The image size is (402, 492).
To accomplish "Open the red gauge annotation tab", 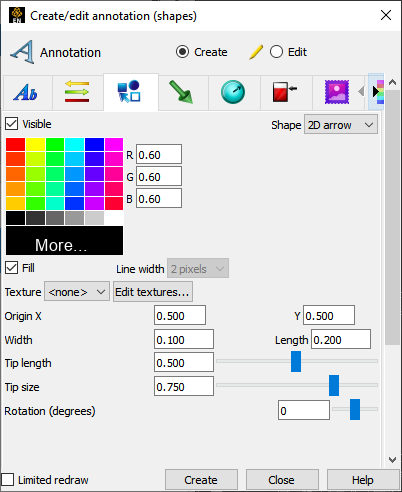I will tap(284, 92).
